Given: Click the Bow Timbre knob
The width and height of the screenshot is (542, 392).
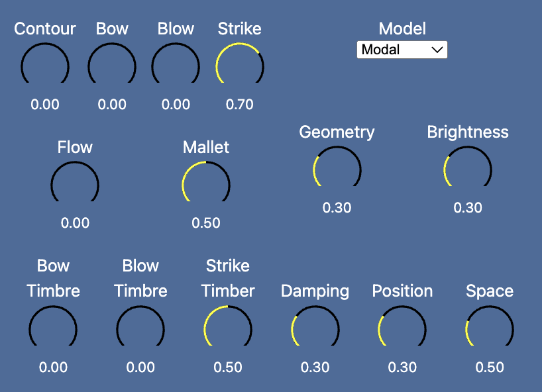Looking at the screenshot, I should (x=53, y=326).
